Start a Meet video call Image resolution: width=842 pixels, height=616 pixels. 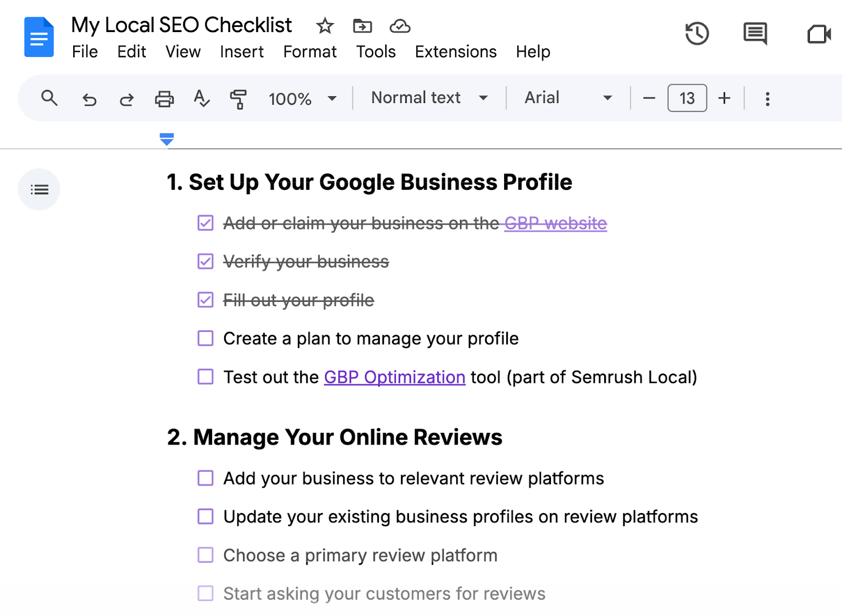pyautogui.click(x=819, y=35)
